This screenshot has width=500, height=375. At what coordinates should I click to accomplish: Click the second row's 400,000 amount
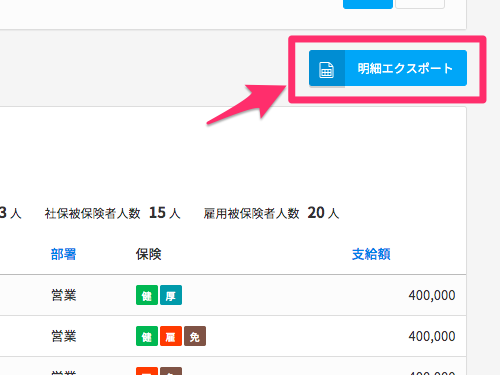point(432,336)
